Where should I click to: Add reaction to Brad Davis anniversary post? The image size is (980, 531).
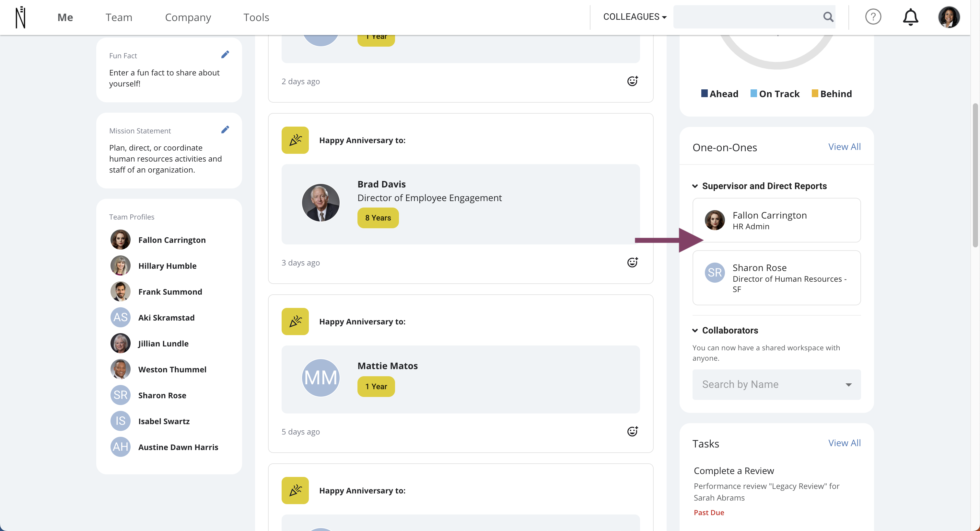point(632,262)
